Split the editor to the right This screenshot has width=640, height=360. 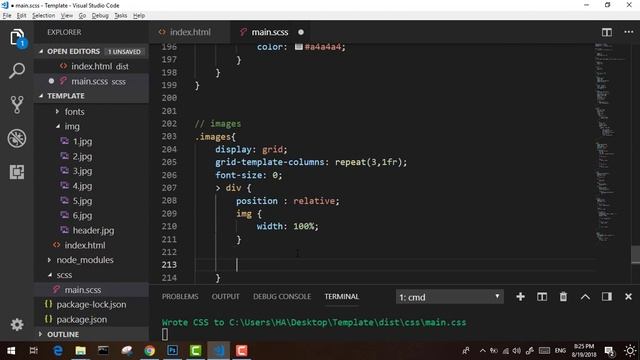(x=607, y=32)
